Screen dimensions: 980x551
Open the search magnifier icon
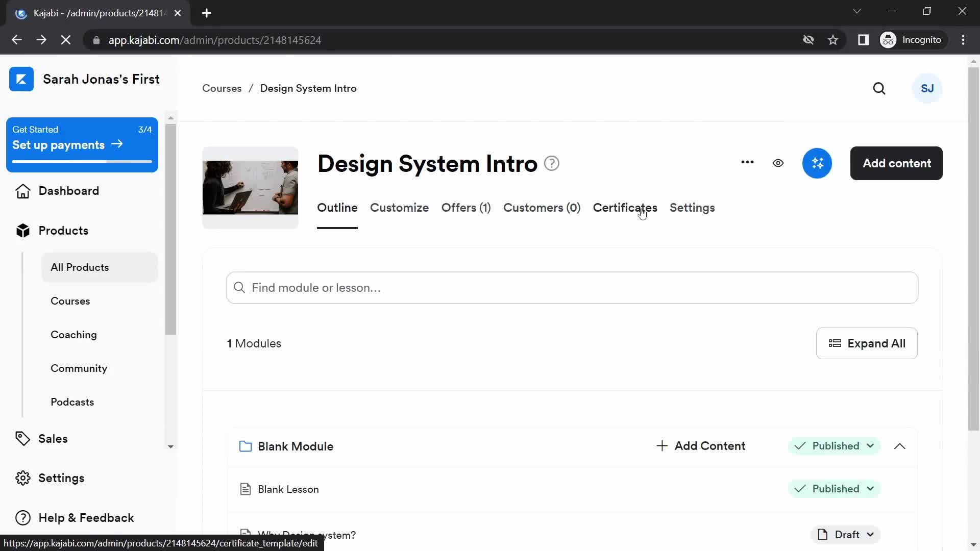880,88
